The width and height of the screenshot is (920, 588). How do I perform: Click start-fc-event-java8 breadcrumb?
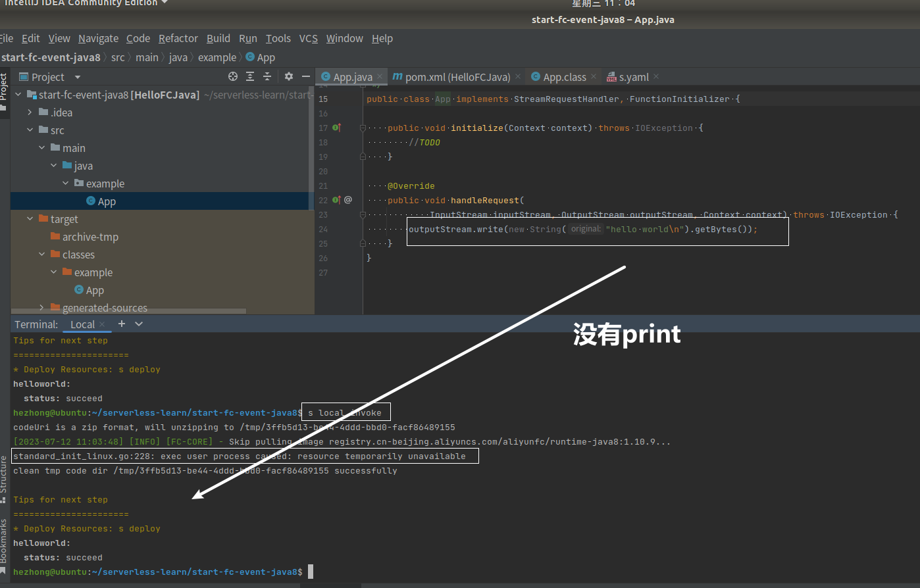[51, 57]
